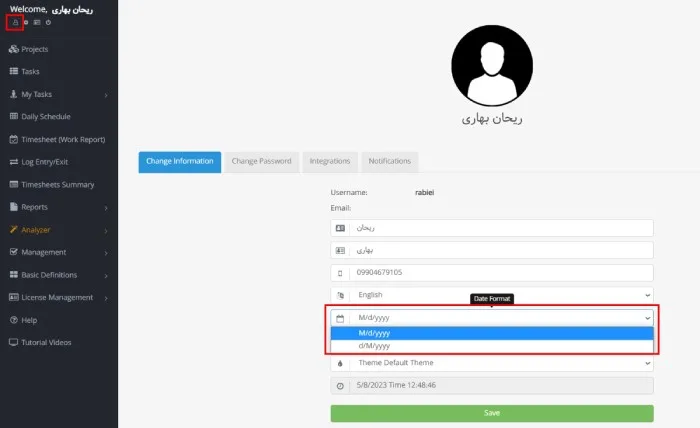Click the user profile icon under Welcome
700x428 pixels.
coord(15,21)
